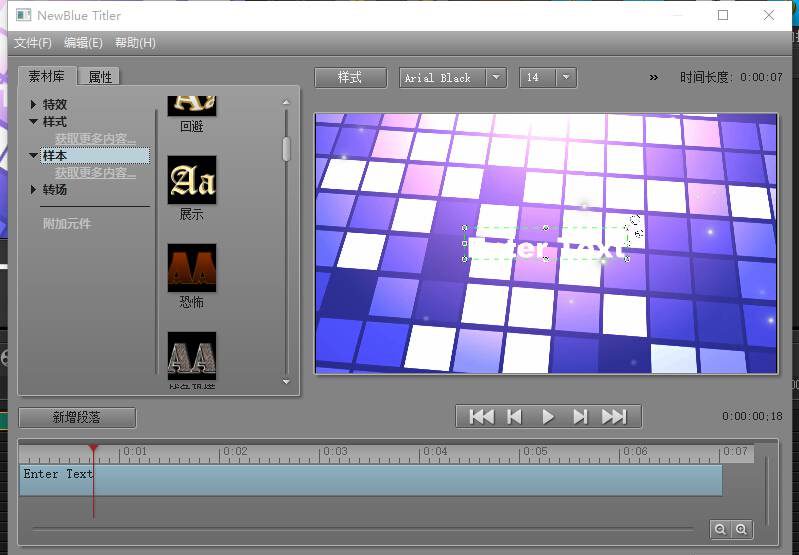Open the 编辑(E) menu
The image size is (799, 555).
pyautogui.click(x=83, y=43)
